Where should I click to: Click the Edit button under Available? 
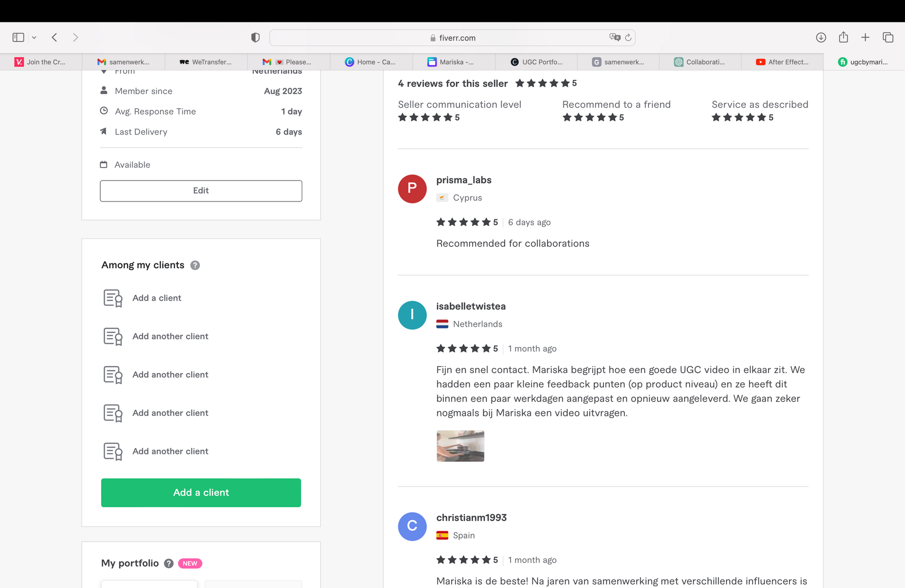click(x=201, y=191)
